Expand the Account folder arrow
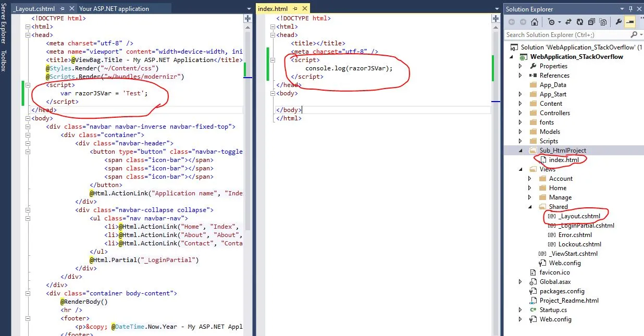This screenshot has height=336, width=644. tap(529, 179)
